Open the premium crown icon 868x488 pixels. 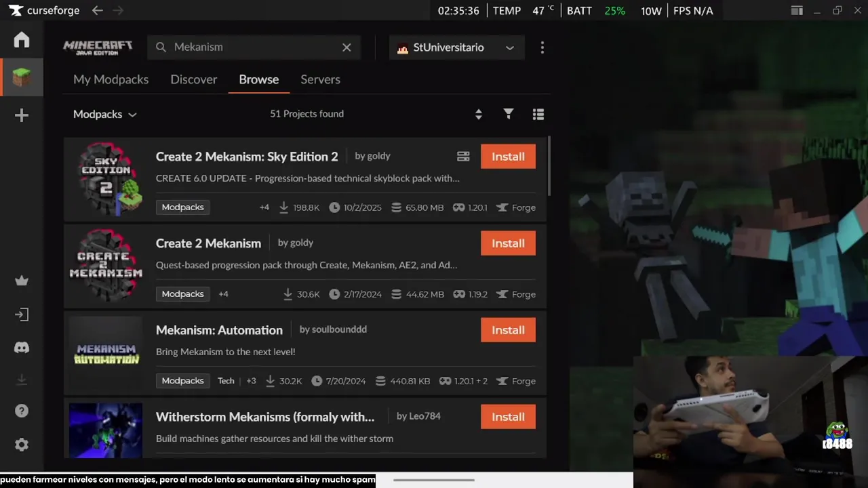pyautogui.click(x=22, y=281)
